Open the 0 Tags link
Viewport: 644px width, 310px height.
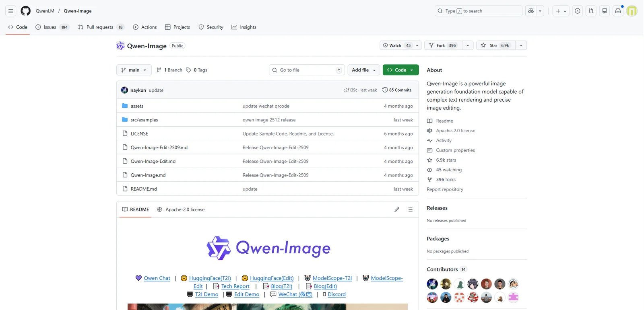tap(197, 70)
